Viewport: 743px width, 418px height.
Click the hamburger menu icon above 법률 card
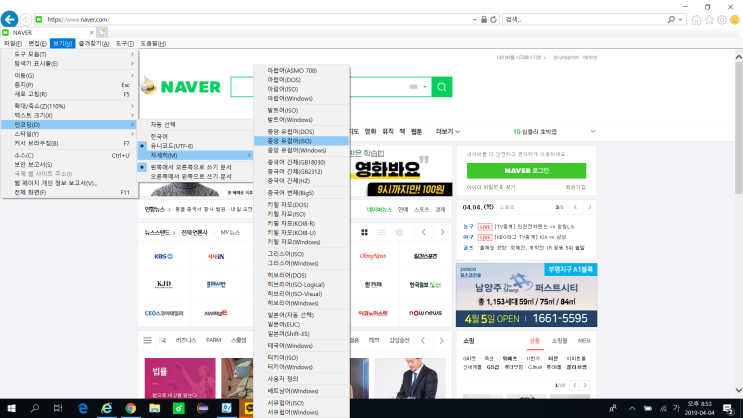coord(147,340)
